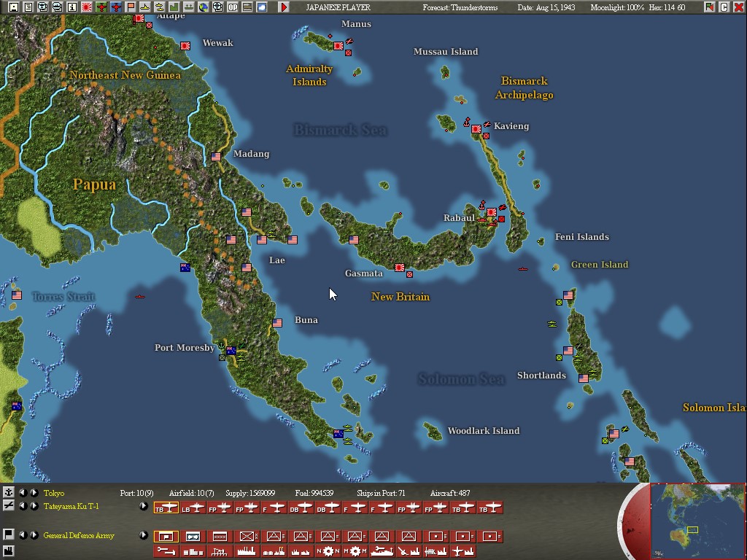Screen dimensions: 747x560
Task: Click the 'Ships in Port: 71' readout
Action: (x=381, y=493)
